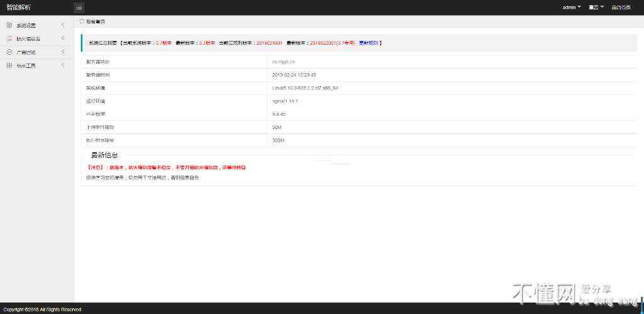Screen dimensions: 644x314
Task: Expand 站长工具 using its chevron arrow
Action: [x=63, y=65]
